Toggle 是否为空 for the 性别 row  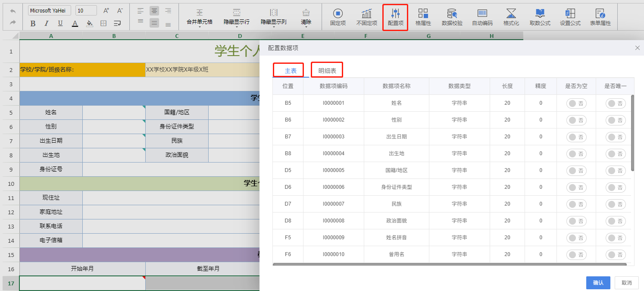tap(576, 120)
